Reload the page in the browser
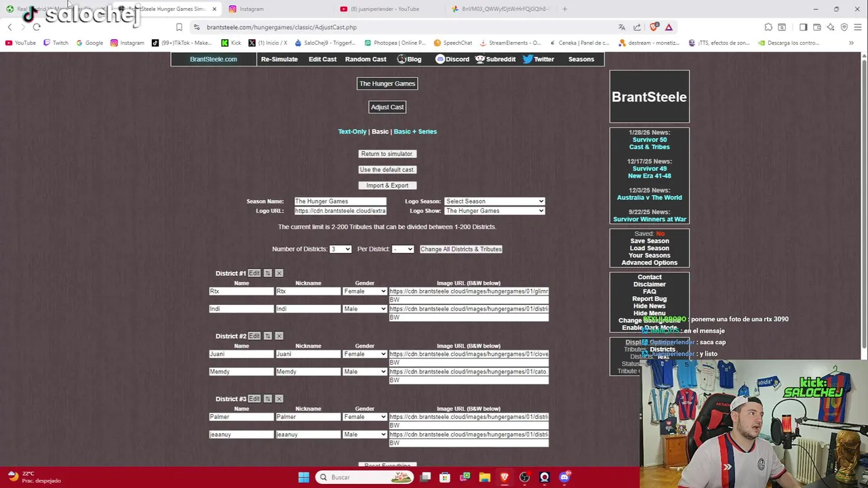Screen dimensions: 868x488 (37, 27)
